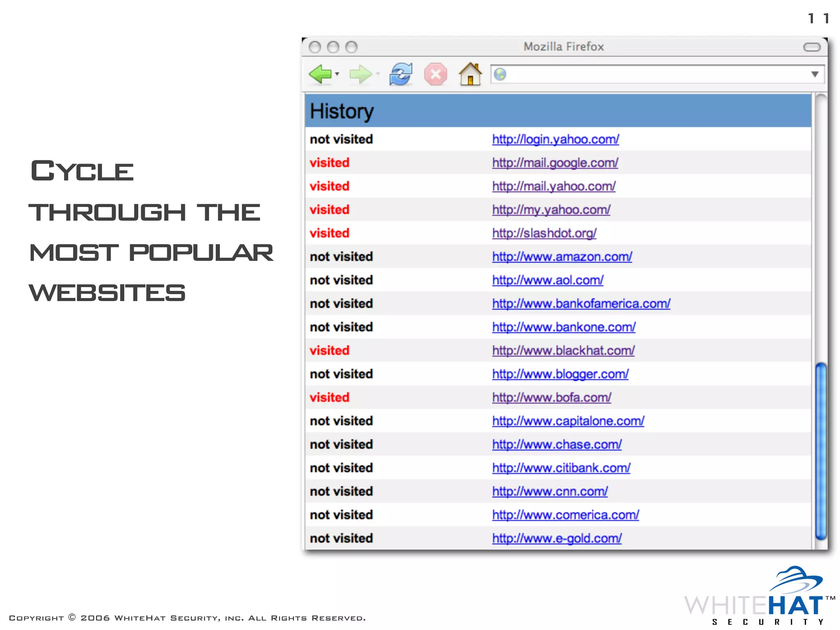Click the red Stop loading icon
The width and height of the screenshot is (840, 630).
pyautogui.click(x=436, y=74)
